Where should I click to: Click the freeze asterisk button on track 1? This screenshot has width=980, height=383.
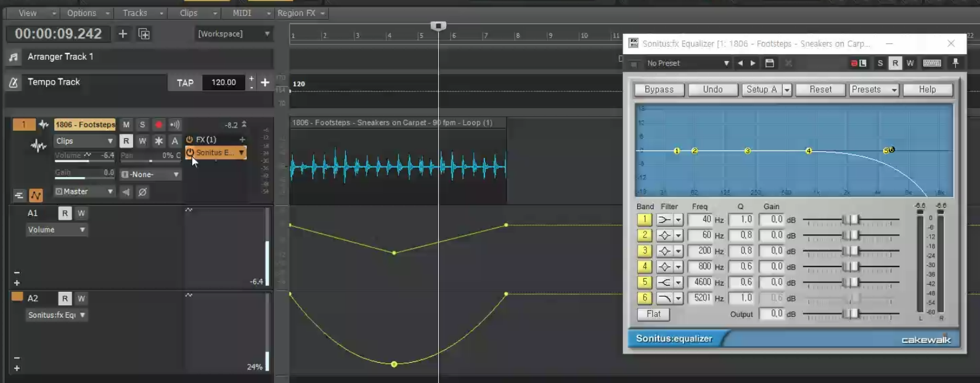158,141
